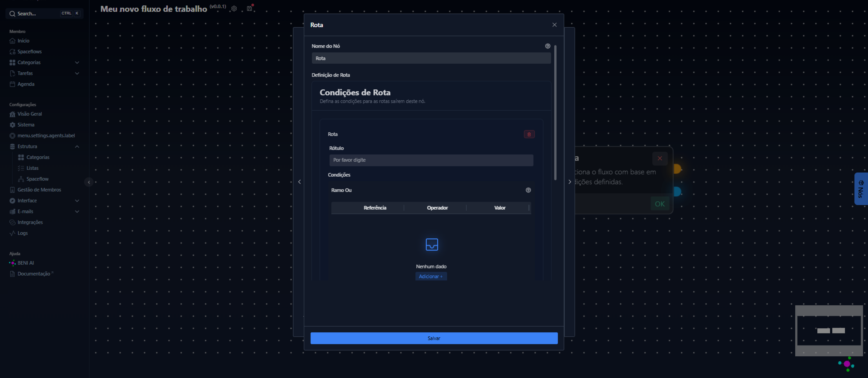Open the Spaceflows menu item
Screen dimensions: 868x378
[x=29, y=51]
